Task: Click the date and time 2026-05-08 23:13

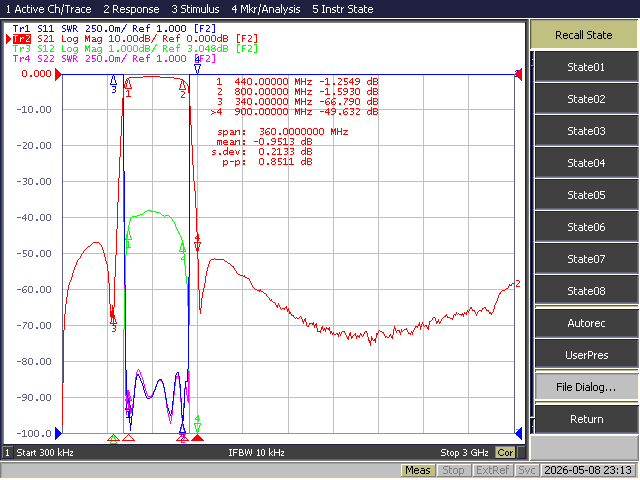Action: tap(588, 471)
